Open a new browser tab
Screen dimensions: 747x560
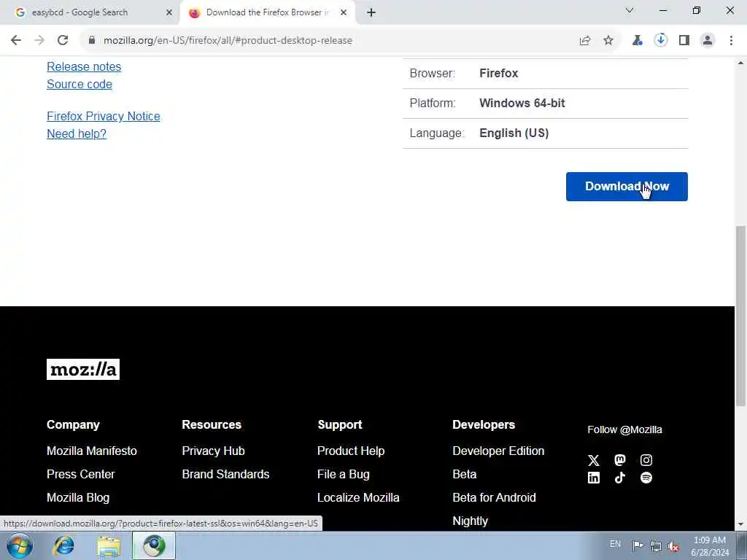[x=371, y=13]
